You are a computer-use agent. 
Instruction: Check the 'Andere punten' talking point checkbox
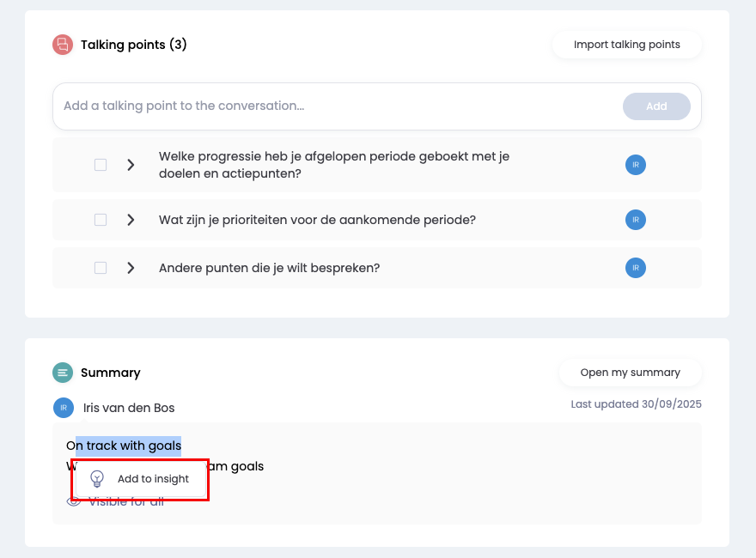(x=101, y=268)
